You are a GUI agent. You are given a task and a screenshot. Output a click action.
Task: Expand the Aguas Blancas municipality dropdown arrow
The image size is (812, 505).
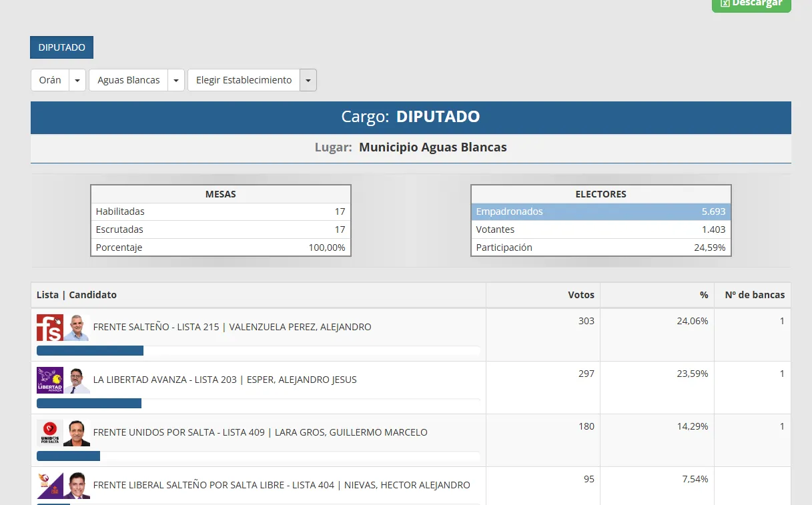pos(176,80)
